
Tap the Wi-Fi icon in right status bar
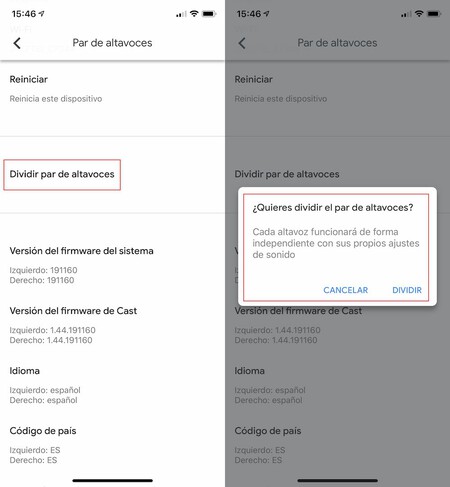coord(419,14)
